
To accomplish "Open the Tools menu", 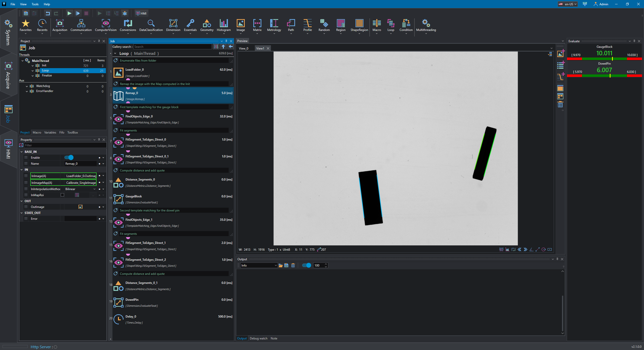I will pos(35,4).
